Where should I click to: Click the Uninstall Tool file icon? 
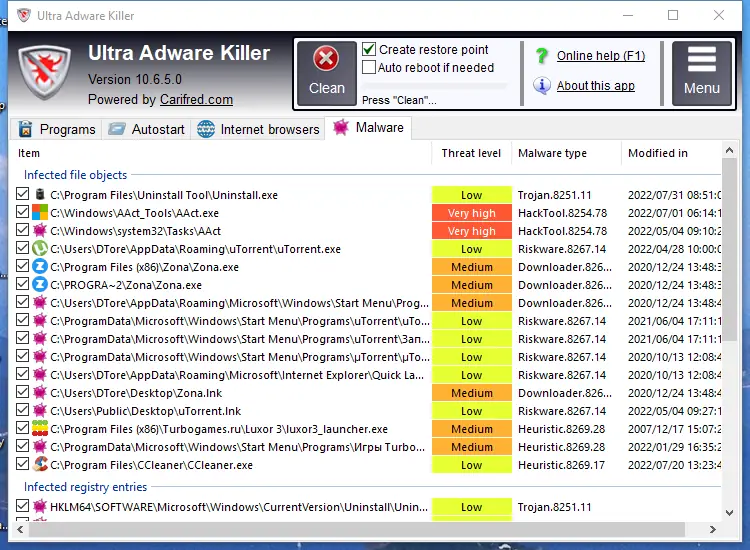(40, 194)
